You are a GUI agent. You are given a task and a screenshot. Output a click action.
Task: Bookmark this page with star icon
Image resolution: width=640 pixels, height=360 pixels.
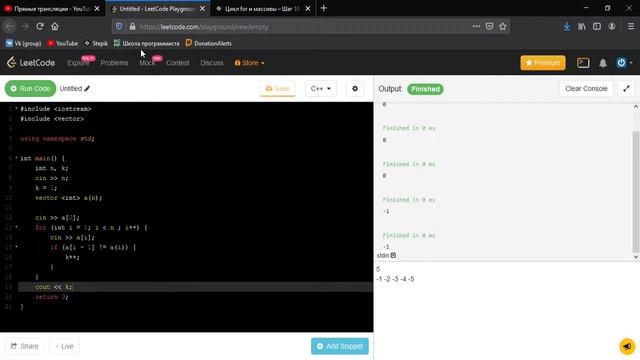[502, 27]
